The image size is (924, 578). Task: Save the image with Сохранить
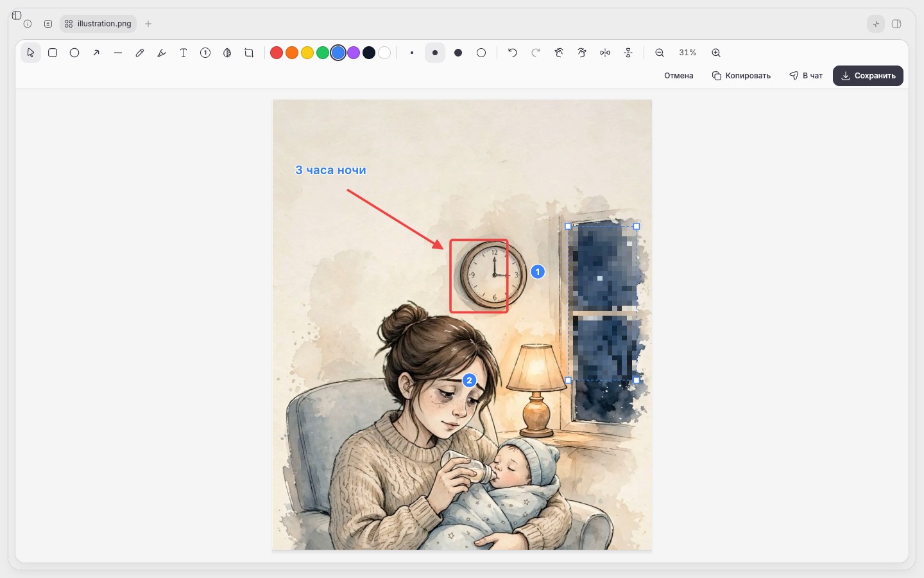pos(868,76)
